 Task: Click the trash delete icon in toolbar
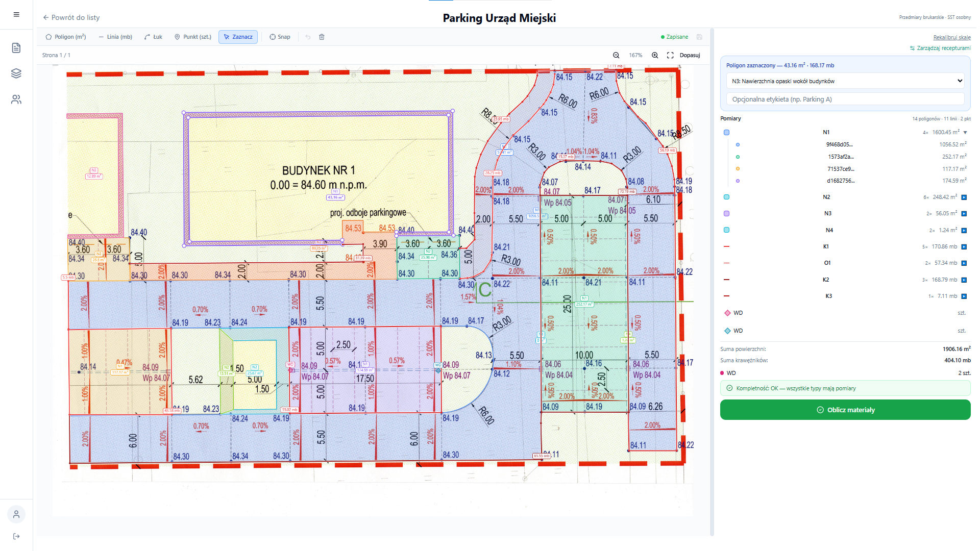pyautogui.click(x=322, y=37)
